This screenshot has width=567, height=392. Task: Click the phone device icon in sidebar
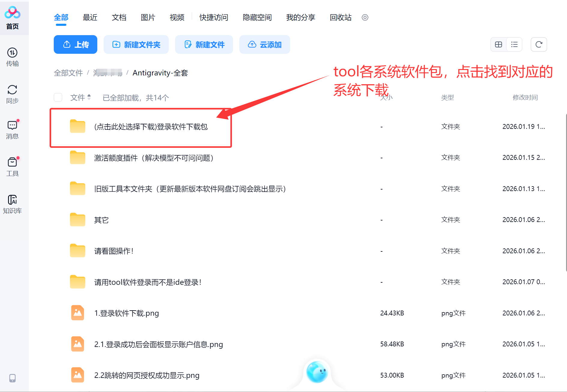coord(12,378)
